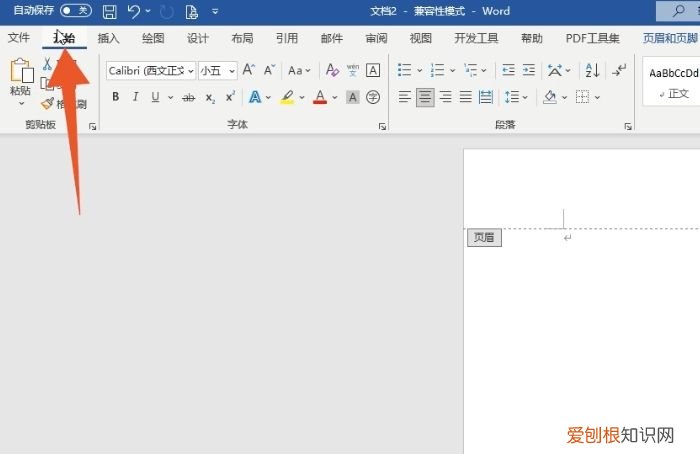The height and width of the screenshot is (454, 700).
Task: Open the 文件 (File) tab
Action: tap(19, 38)
